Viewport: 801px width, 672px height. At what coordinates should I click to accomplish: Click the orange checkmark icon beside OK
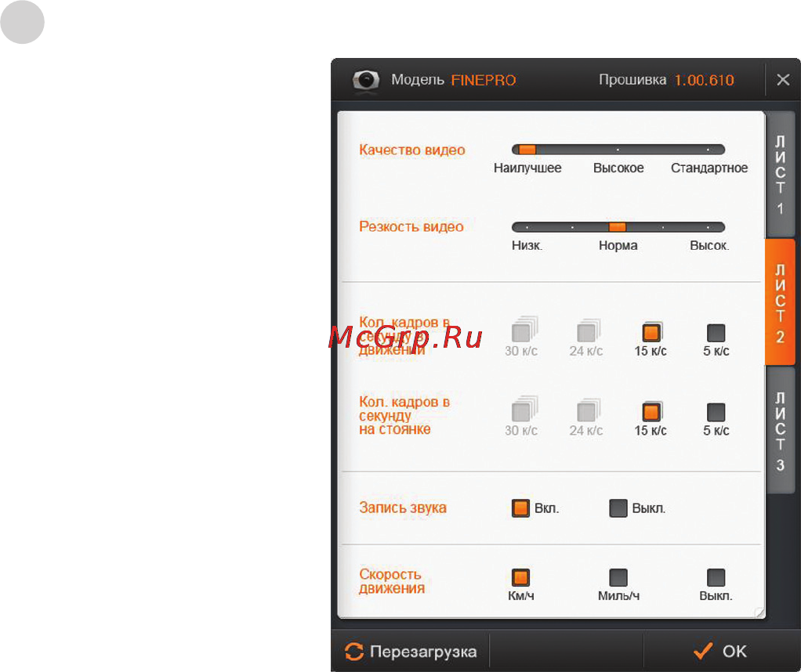(703, 651)
